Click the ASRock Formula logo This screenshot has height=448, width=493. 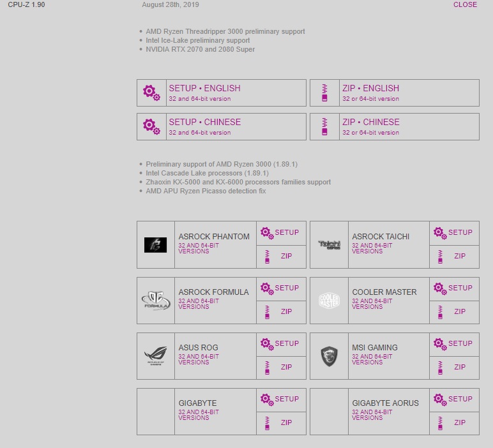[155, 300]
